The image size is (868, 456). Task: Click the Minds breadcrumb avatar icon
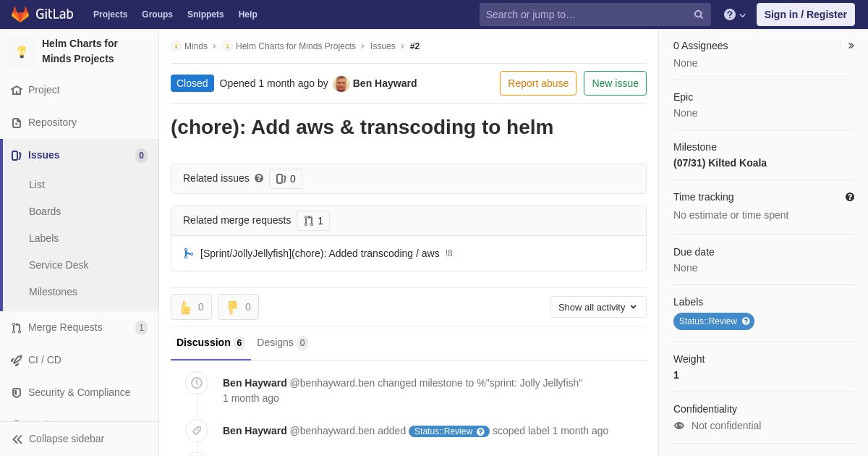(176, 46)
